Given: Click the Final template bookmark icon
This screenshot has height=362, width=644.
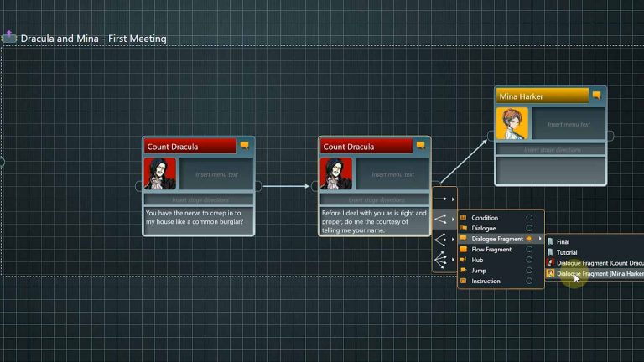Looking at the screenshot, I should [x=550, y=241].
